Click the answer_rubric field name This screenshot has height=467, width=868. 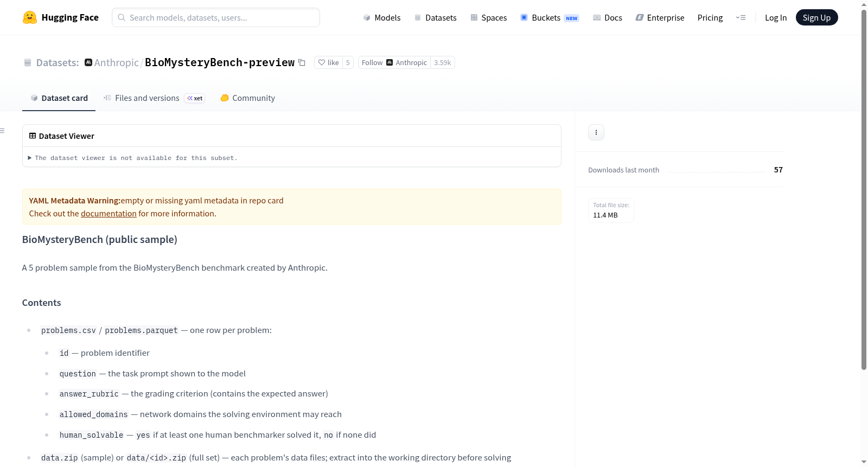click(x=89, y=394)
